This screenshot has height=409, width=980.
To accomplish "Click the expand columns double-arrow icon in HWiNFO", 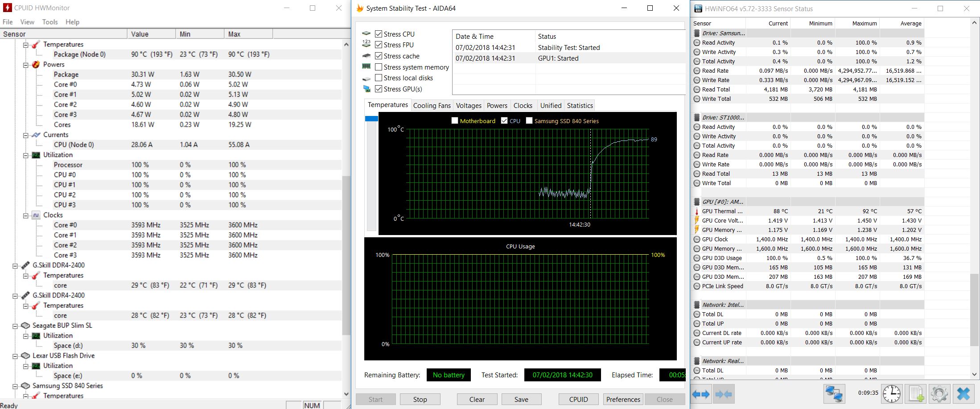I will (x=701, y=394).
